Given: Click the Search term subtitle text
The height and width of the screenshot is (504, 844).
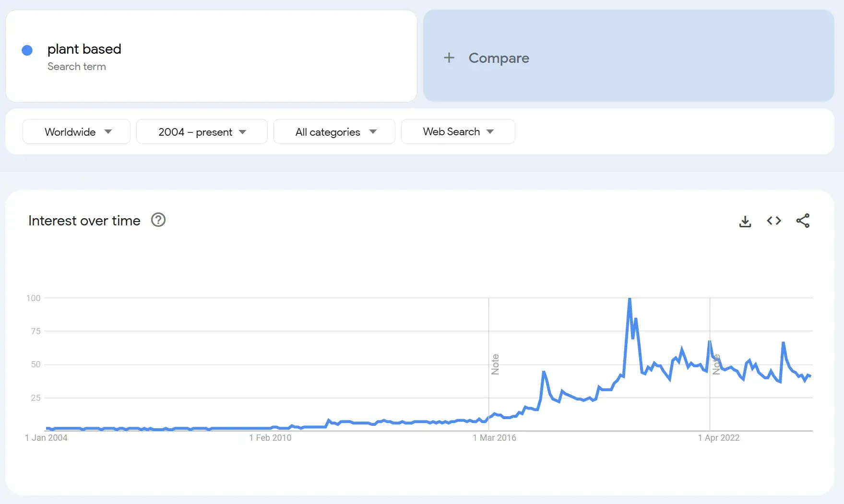Looking at the screenshot, I should pos(77,67).
